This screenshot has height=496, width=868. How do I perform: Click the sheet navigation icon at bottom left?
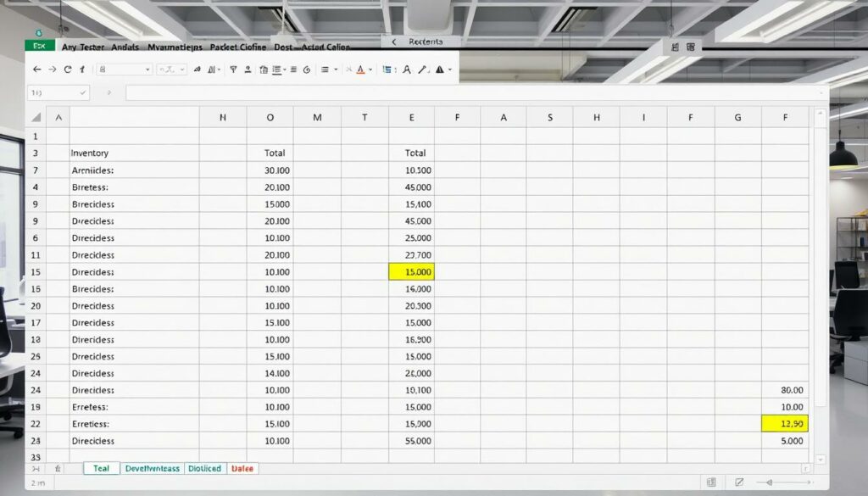tap(36, 468)
